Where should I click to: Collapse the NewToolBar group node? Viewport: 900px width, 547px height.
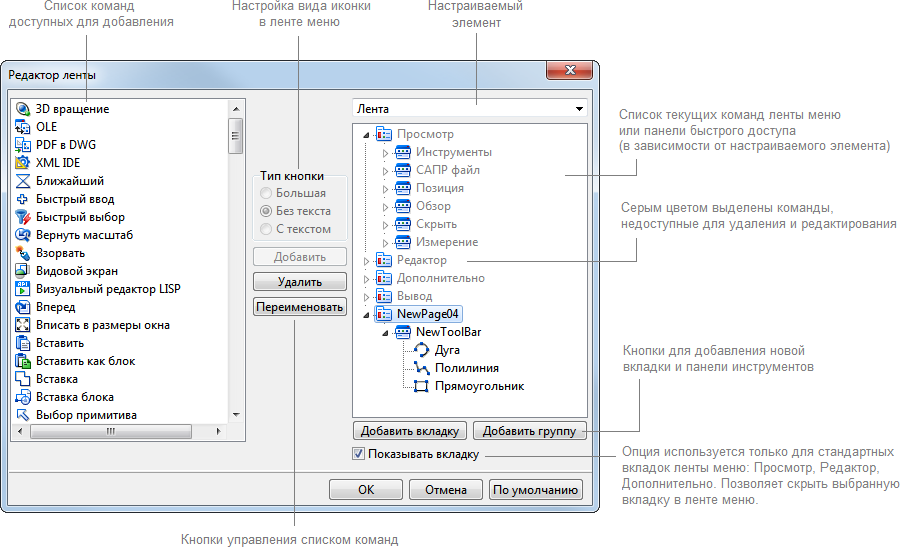tap(385, 333)
